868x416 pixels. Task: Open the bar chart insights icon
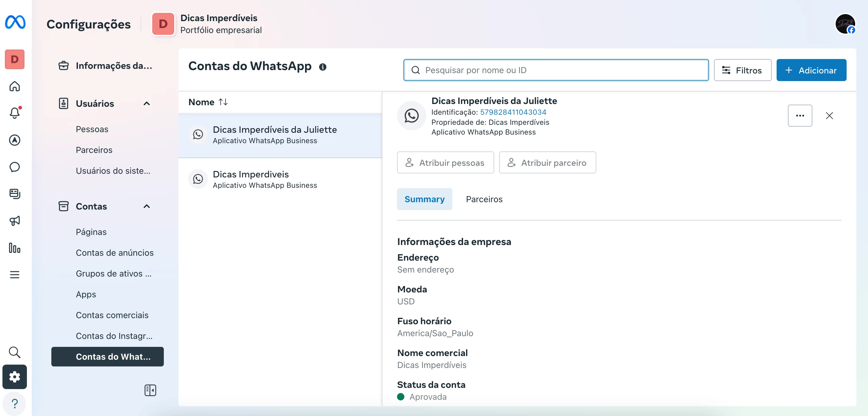pos(14,248)
